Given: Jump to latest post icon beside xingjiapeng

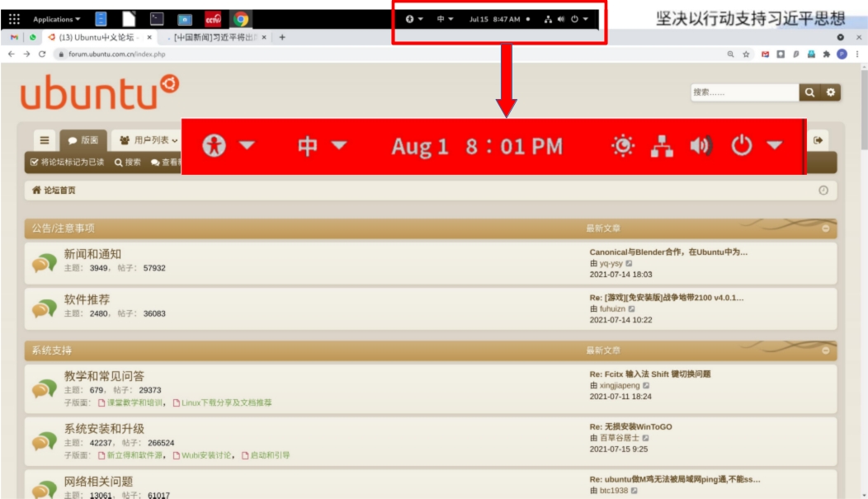Looking at the screenshot, I should [x=646, y=386].
